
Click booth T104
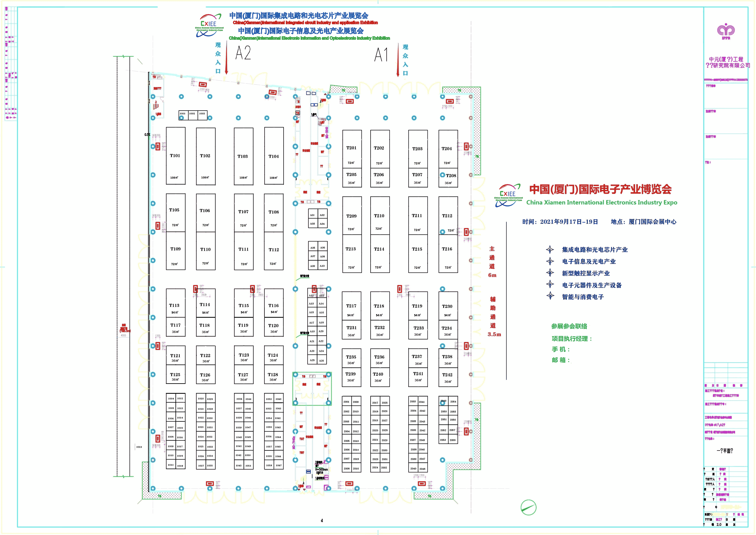coord(274,156)
